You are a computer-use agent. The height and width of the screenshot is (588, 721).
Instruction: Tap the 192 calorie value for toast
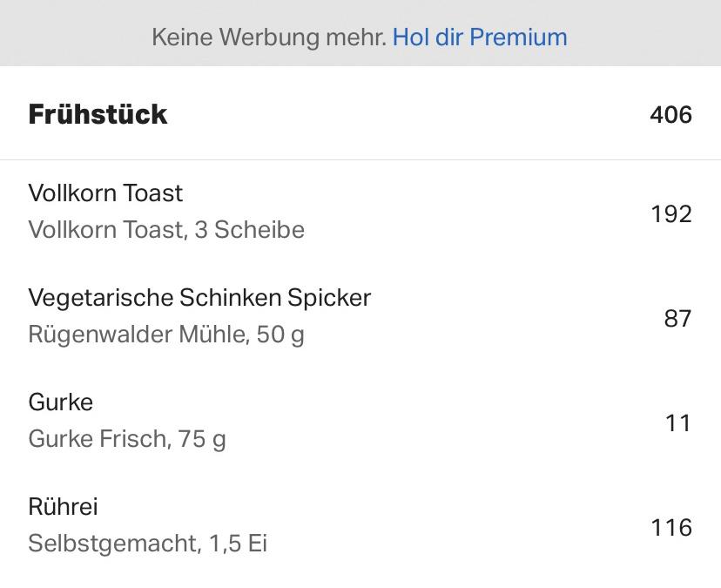(671, 214)
